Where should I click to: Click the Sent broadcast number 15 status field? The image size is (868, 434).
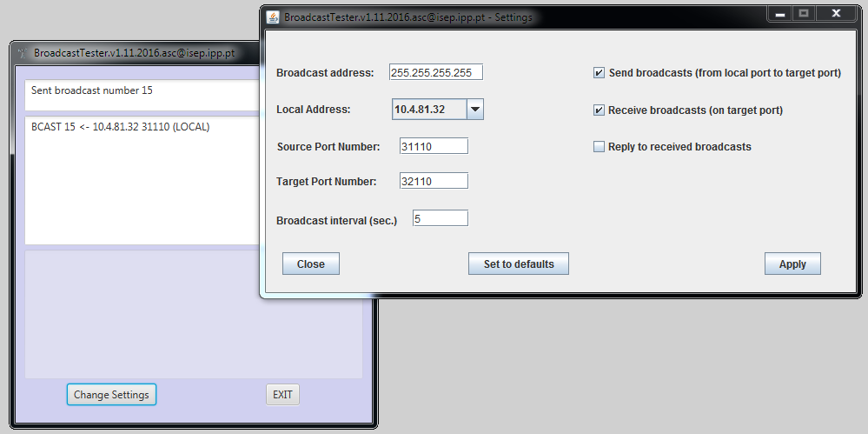pos(139,90)
